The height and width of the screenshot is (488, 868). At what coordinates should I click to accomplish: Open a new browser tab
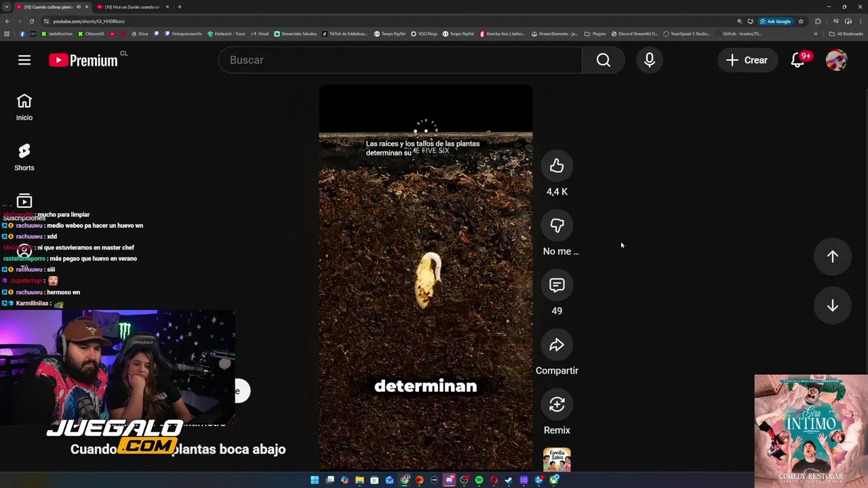pyautogui.click(x=179, y=7)
